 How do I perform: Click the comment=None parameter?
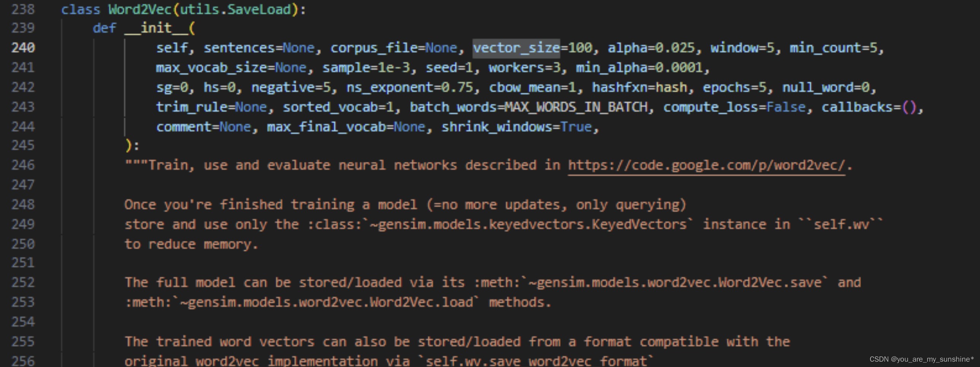click(x=203, y=127)
